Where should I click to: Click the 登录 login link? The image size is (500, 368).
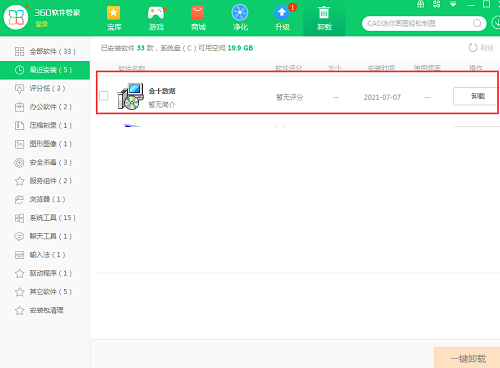[42, 24]
